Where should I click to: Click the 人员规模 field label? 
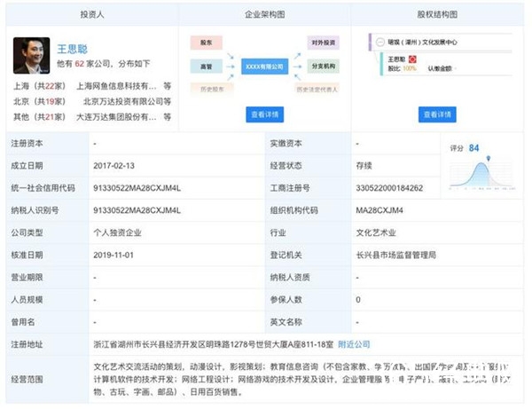(27, 300)
